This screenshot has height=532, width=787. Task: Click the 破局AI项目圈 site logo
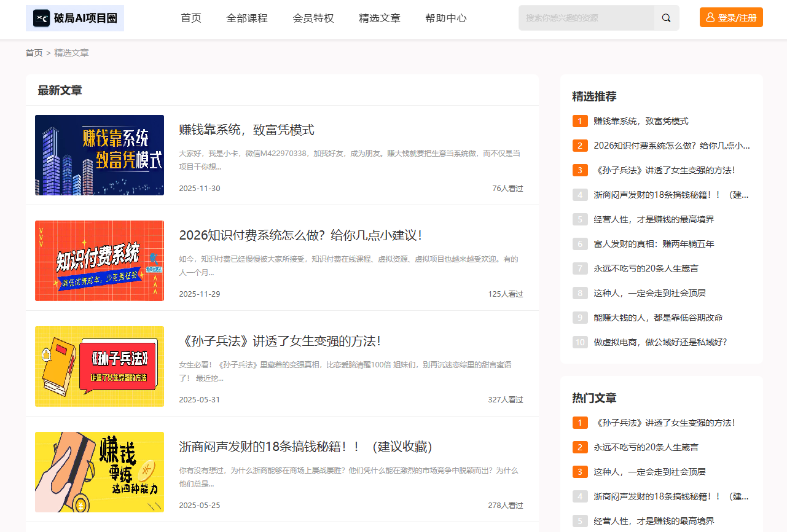click(75, 18)
